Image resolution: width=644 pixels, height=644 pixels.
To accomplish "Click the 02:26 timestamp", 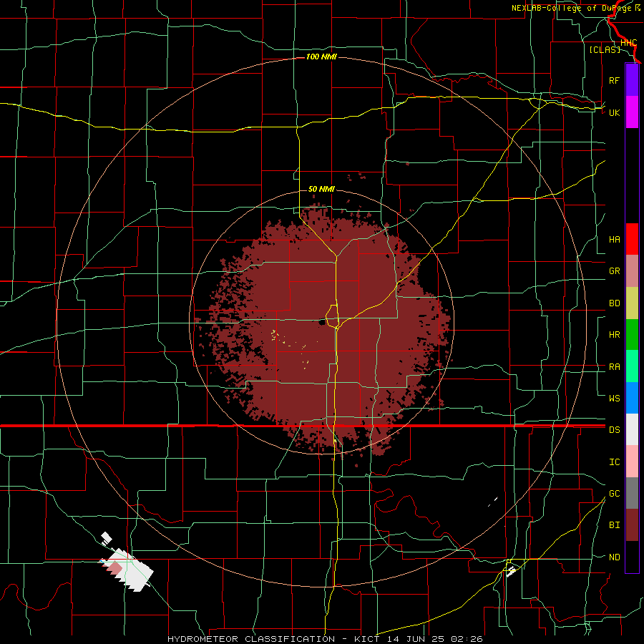I will tap(467, 639).
